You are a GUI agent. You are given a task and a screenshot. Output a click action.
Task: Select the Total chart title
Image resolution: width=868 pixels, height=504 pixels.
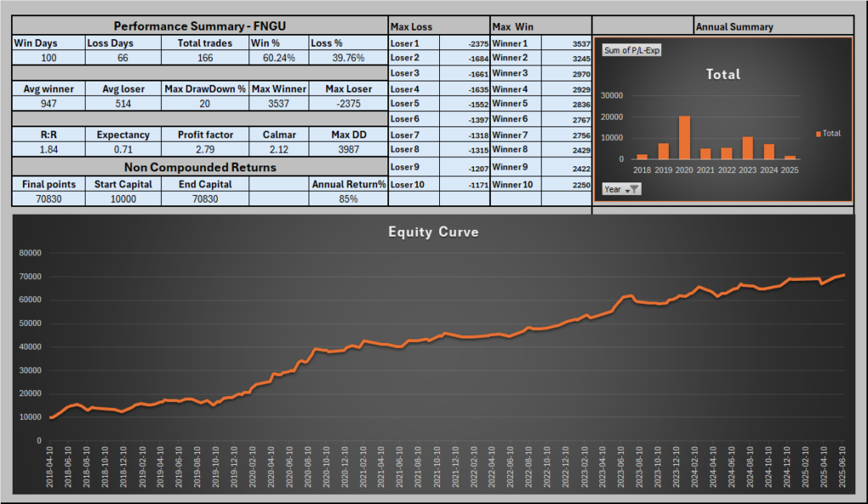point(723,74)
